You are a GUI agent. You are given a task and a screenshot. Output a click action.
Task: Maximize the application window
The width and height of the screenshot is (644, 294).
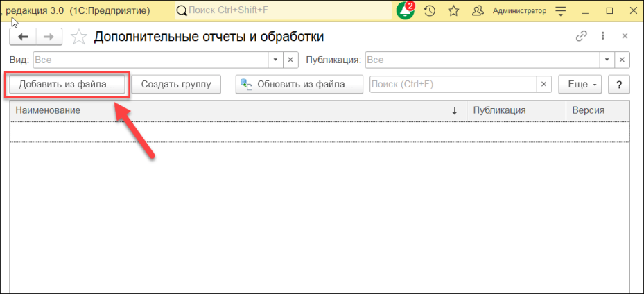pyautogui.click(x=609, y=11)
